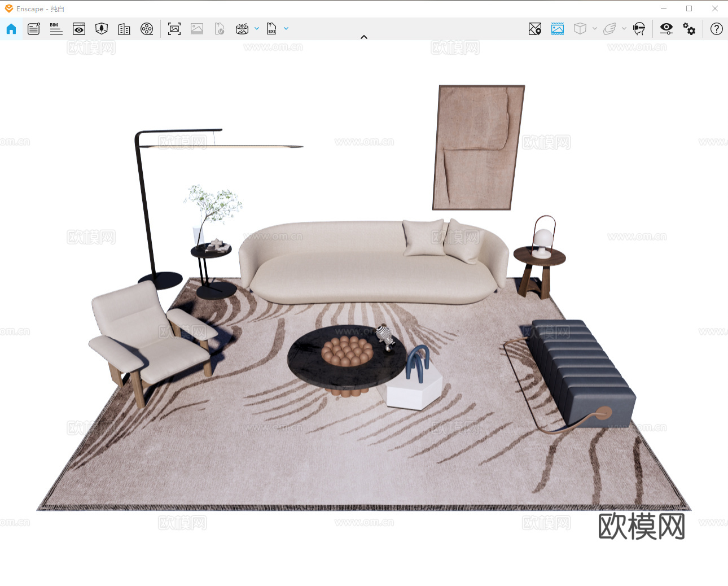728x586 pixels.
Task: Close the Enscape window
Action: pos(715,8)
